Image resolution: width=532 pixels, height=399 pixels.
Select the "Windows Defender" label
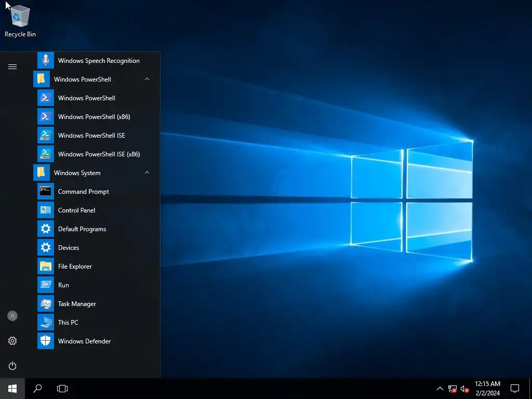84,341
